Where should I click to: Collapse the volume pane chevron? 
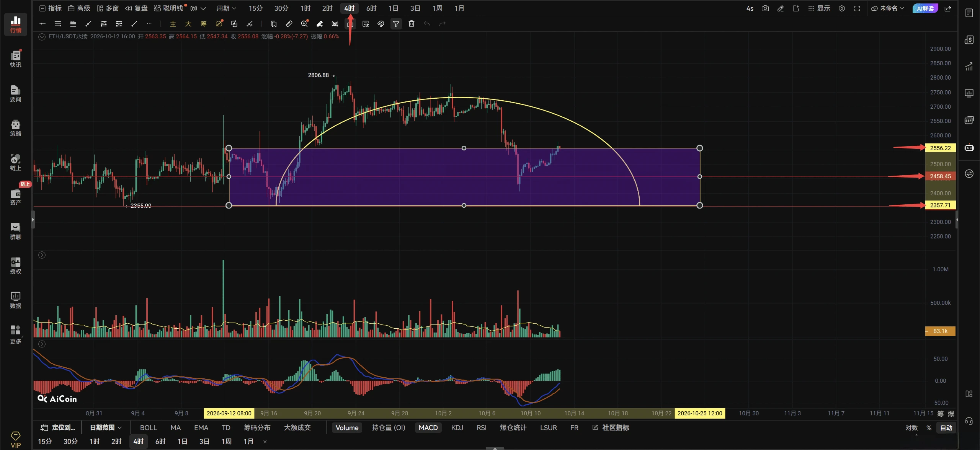point(42,255)
